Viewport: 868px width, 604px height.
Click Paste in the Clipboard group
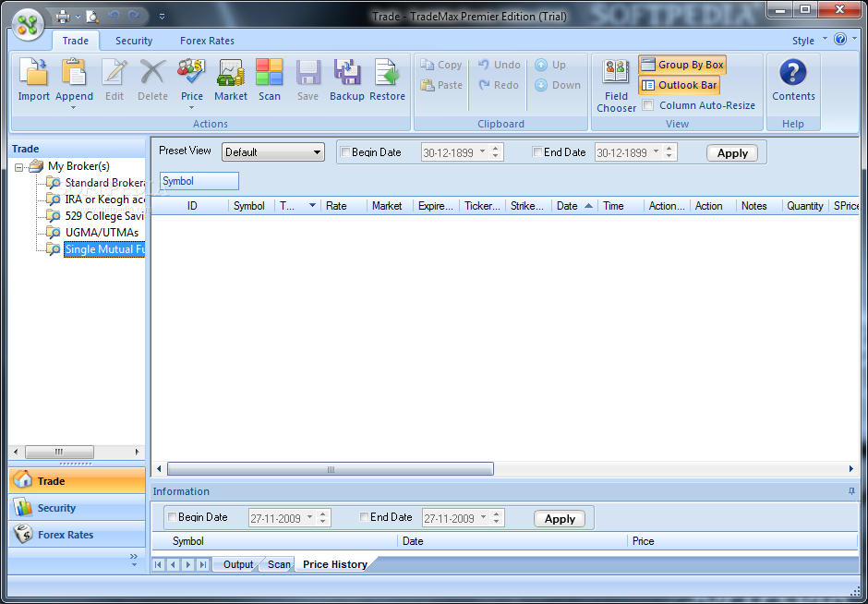(x=441, y=85)
